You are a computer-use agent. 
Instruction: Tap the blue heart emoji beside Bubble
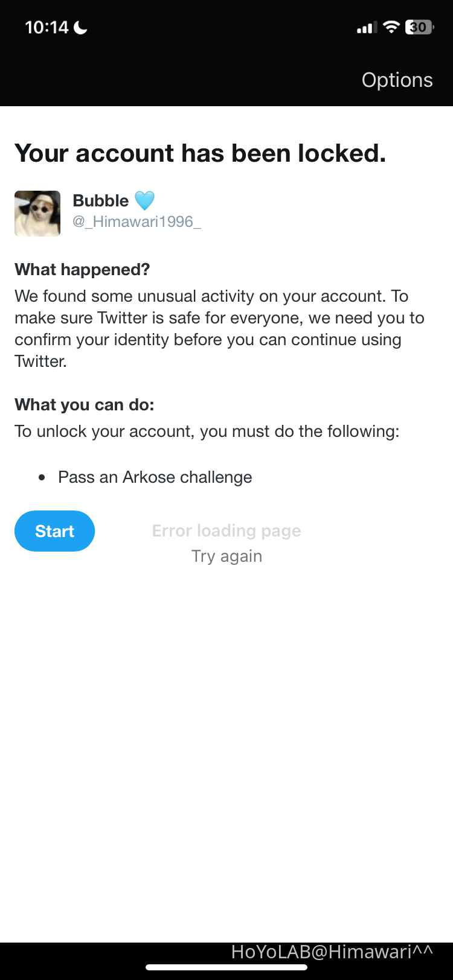pos(144,200)
